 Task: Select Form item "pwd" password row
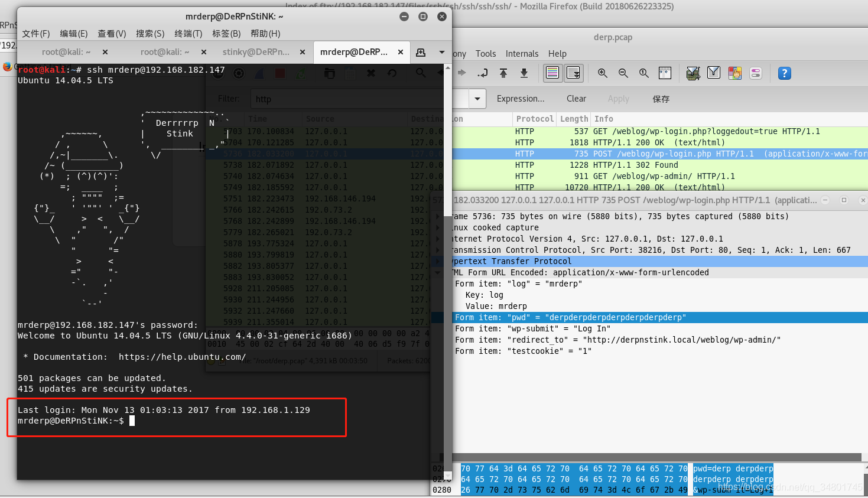[660, 317]
